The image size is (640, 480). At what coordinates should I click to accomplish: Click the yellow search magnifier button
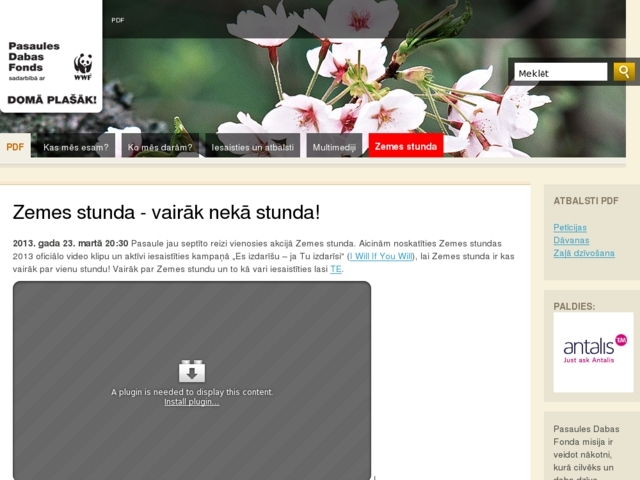(624, 72)
